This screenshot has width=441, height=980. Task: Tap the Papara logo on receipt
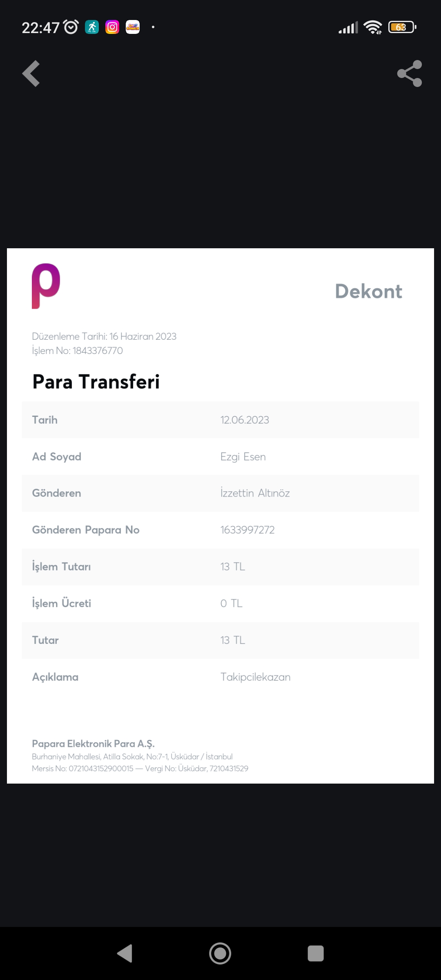46,286
